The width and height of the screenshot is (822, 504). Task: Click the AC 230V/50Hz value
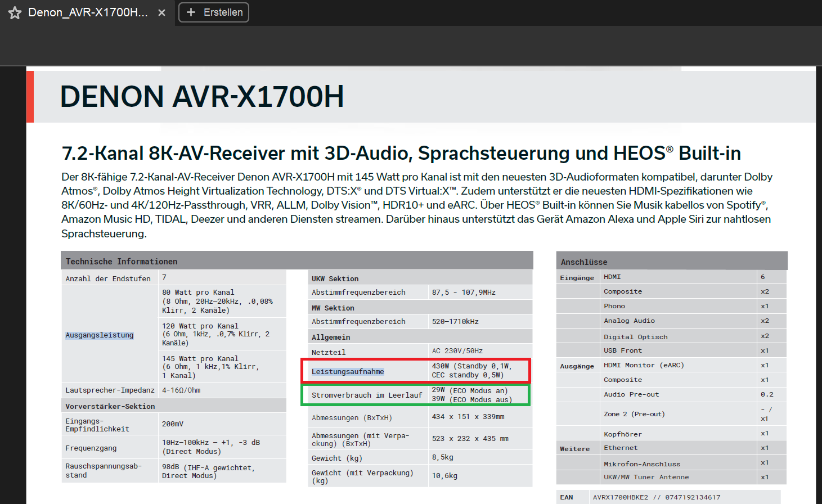tap(457, 351)
